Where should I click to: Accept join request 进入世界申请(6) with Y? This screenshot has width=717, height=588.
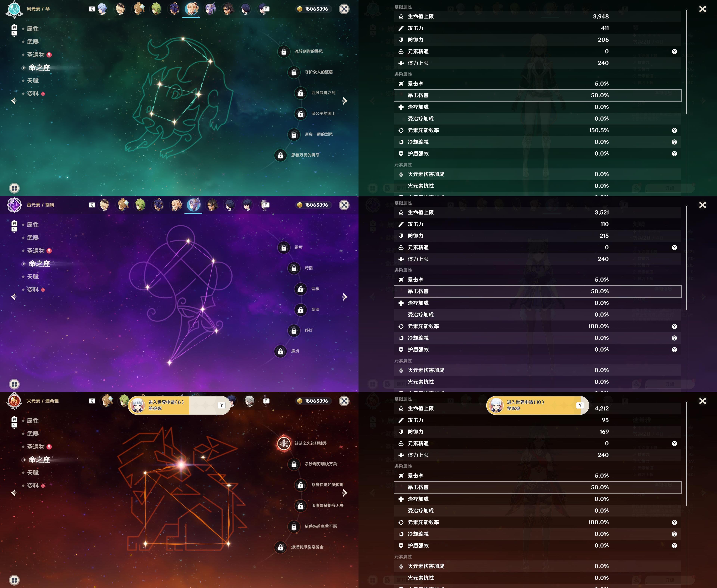click(x=222, y=405)
